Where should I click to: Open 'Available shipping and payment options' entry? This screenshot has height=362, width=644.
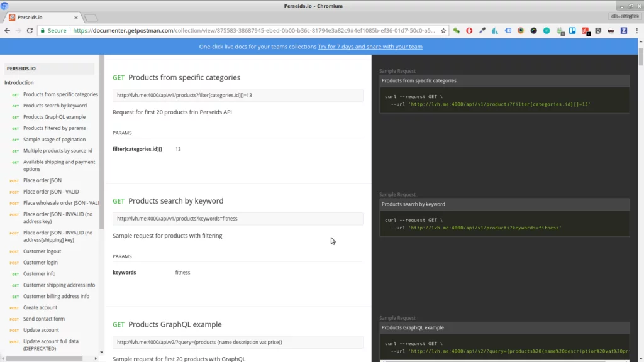coord(58,165)
